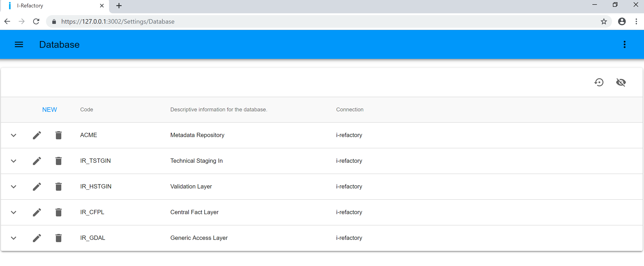The width and height of the screenshot is (644, 266).
Task: Click the Code column header
Action: [87, 110]
